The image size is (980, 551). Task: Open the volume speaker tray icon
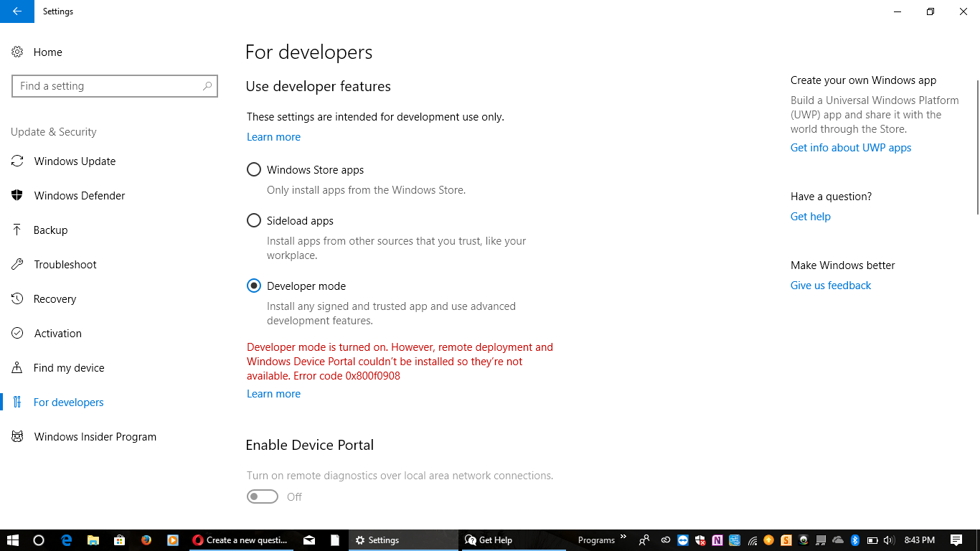point(890,540)
